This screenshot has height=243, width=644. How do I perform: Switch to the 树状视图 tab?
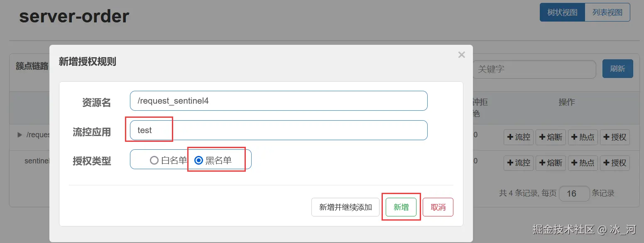point(562,12)
